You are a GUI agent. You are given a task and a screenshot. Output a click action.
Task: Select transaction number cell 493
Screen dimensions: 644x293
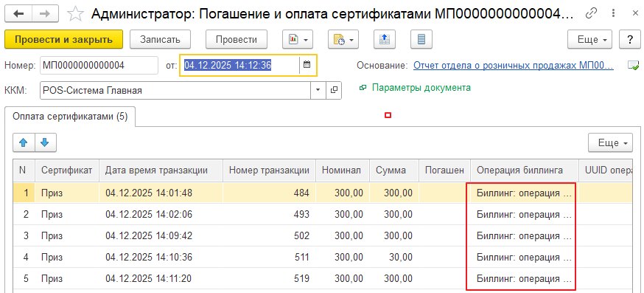tap(269, 215)
